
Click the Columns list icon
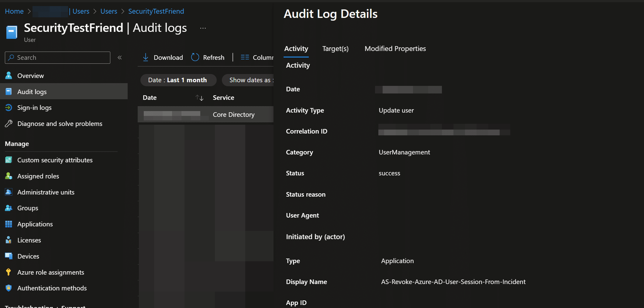coord(245,57)
